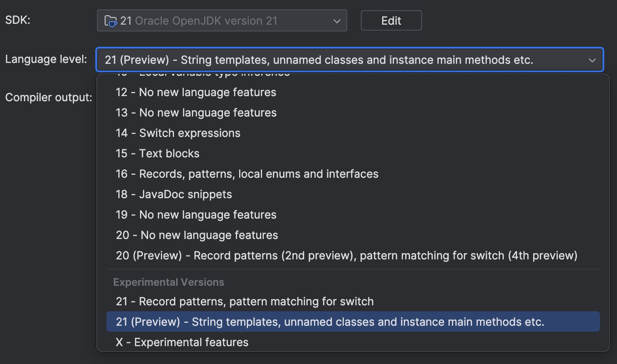617x364 pixels.
Task: Click the Edit button next to SDK
Action: pos(391,21)
